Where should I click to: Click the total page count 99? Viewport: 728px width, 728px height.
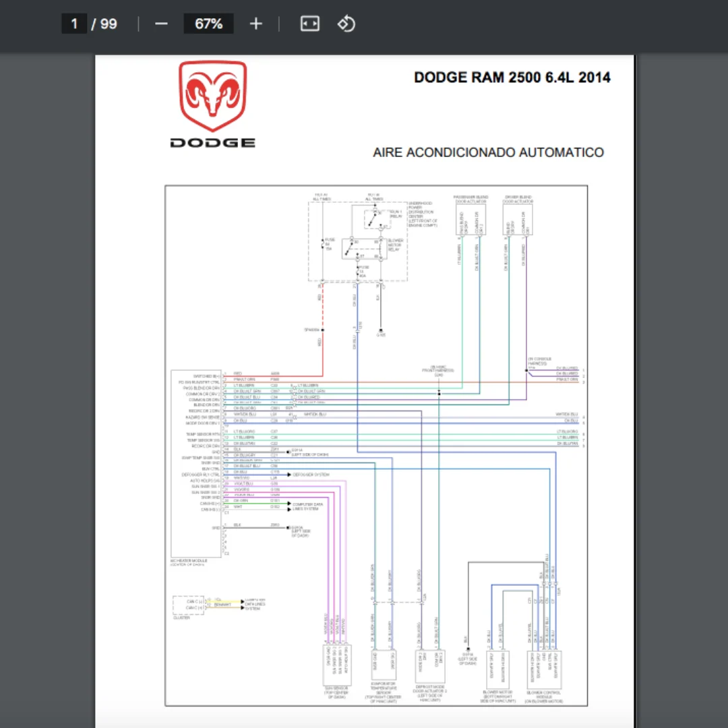[x=109, y=24]
